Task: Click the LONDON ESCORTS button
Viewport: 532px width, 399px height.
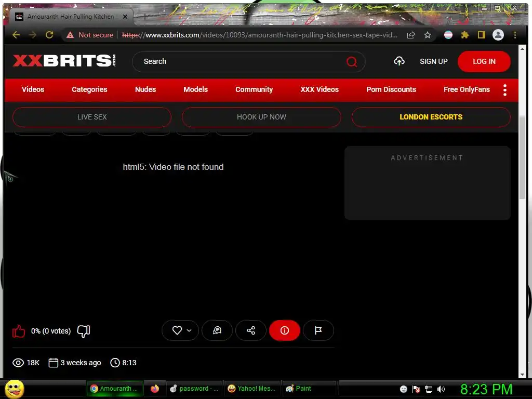Action: point(431,117)
